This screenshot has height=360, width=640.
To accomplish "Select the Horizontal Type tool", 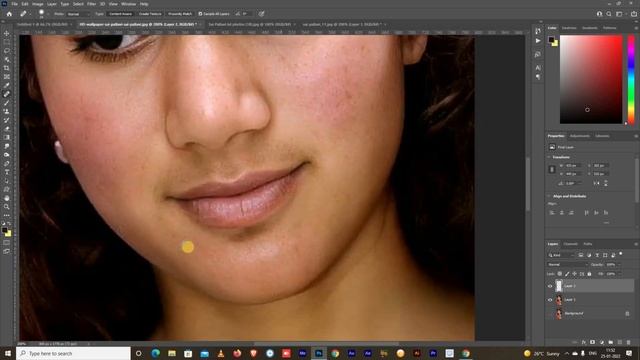I will coord(7,172).
